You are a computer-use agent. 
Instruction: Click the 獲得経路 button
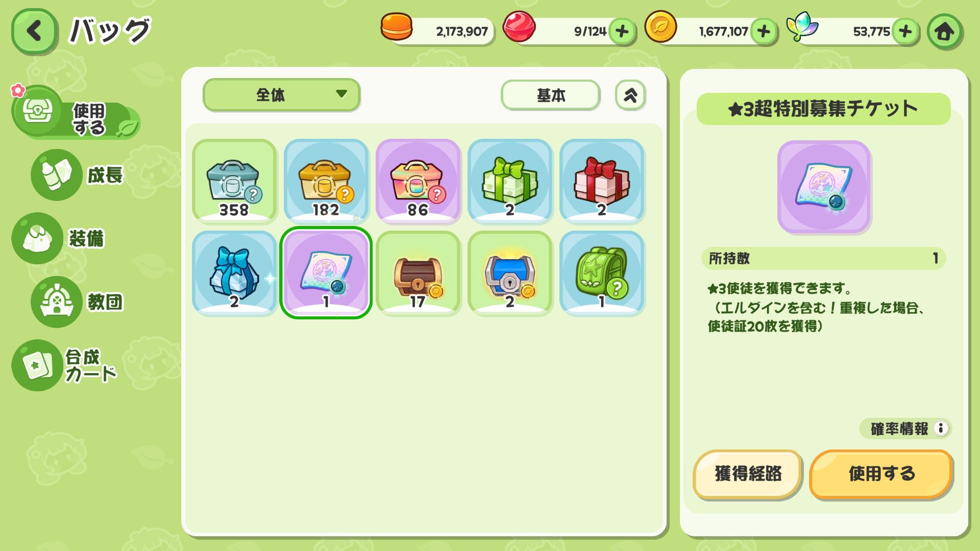pos(748,474)
